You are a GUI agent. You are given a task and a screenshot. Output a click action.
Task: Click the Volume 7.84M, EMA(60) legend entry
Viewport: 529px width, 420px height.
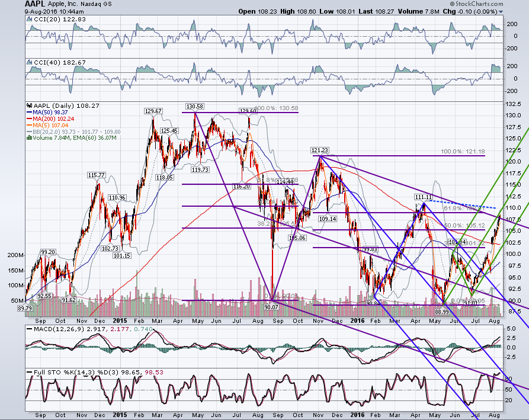pos(75,138)
